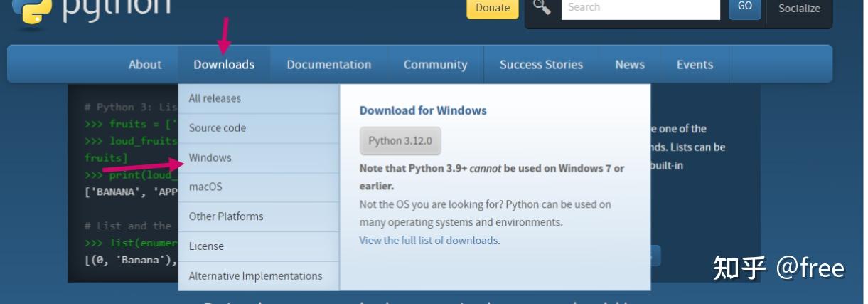This screenshot has width=868, height=304.
Task: Open the About menu
Action: [145, 65]
